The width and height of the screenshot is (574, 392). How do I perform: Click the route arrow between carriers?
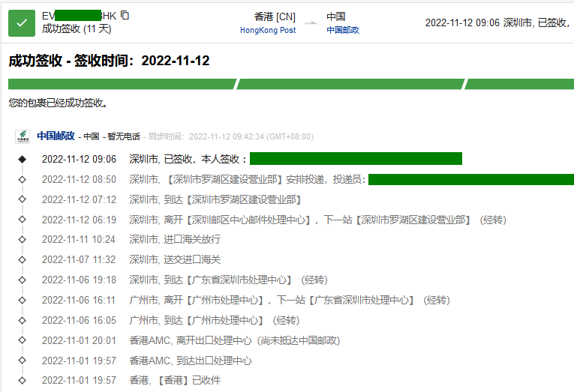(311, 24)
